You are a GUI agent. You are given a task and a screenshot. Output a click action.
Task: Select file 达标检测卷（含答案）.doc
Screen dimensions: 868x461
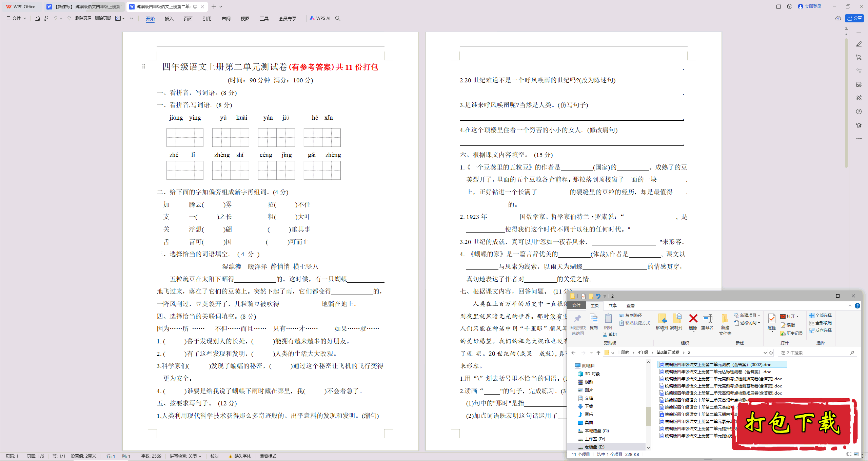click(715, 372)
